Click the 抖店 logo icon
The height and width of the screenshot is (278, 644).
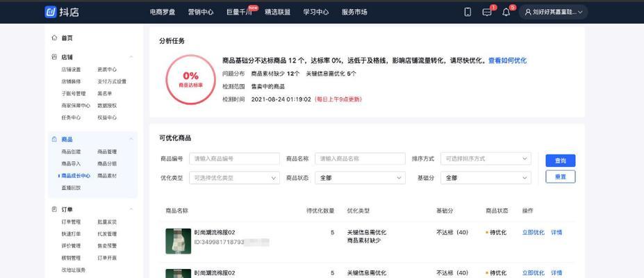pos(51,12)
